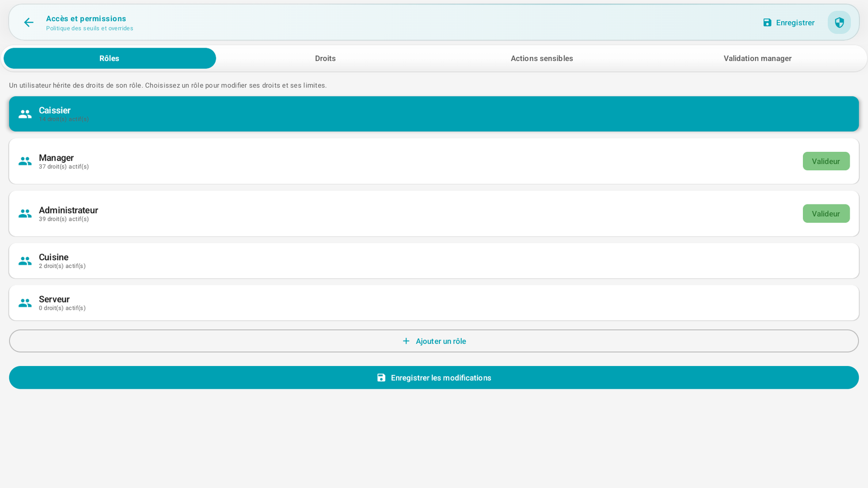Click the people icon on Serveur row
Viewport: 868px width, 488px height.
coord(25,303)
